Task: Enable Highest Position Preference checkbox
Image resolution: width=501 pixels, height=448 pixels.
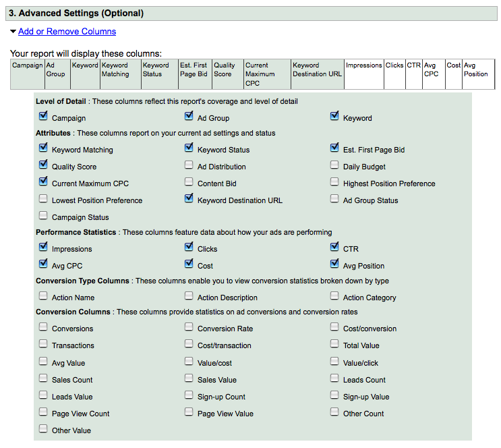Action: (335, 182)
